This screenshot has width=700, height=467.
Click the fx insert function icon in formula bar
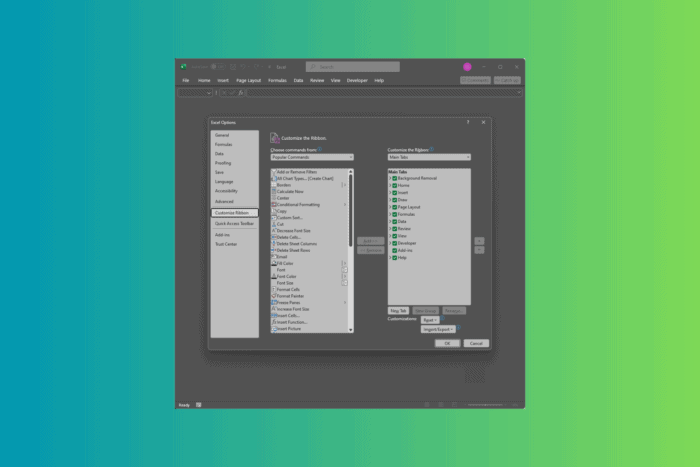click(241, 93)
